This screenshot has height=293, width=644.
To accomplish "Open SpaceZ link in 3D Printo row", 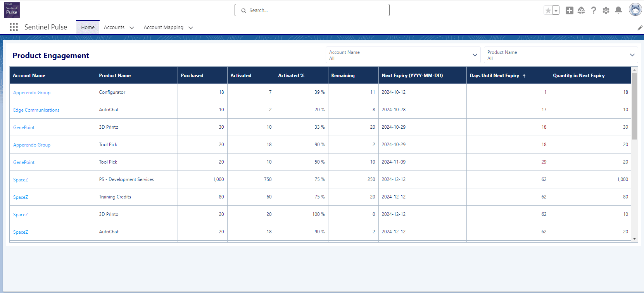I will 21,215.
